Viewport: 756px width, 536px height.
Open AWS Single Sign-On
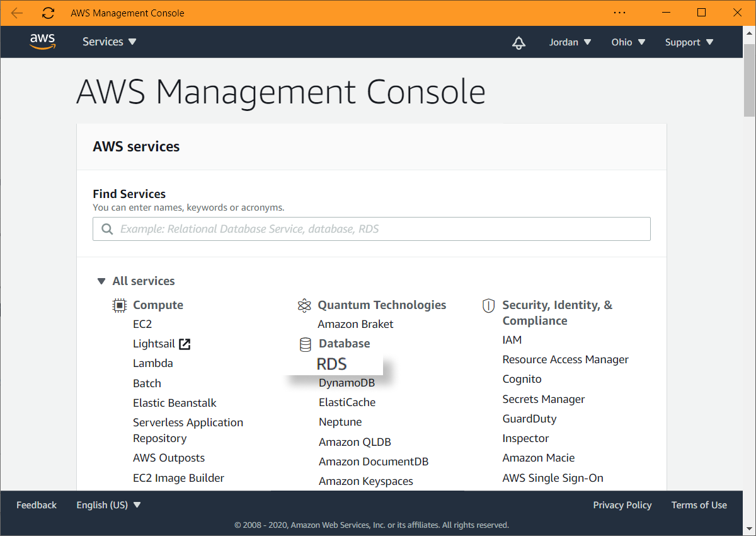pyautogui.click(x=553, y=478)
